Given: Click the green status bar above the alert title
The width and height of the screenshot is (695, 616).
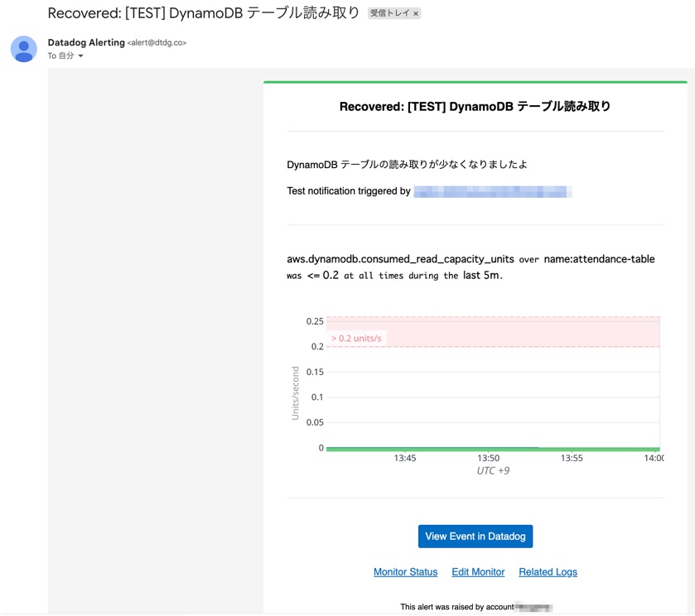Looking at the screenshot, I should pos(475,82).
